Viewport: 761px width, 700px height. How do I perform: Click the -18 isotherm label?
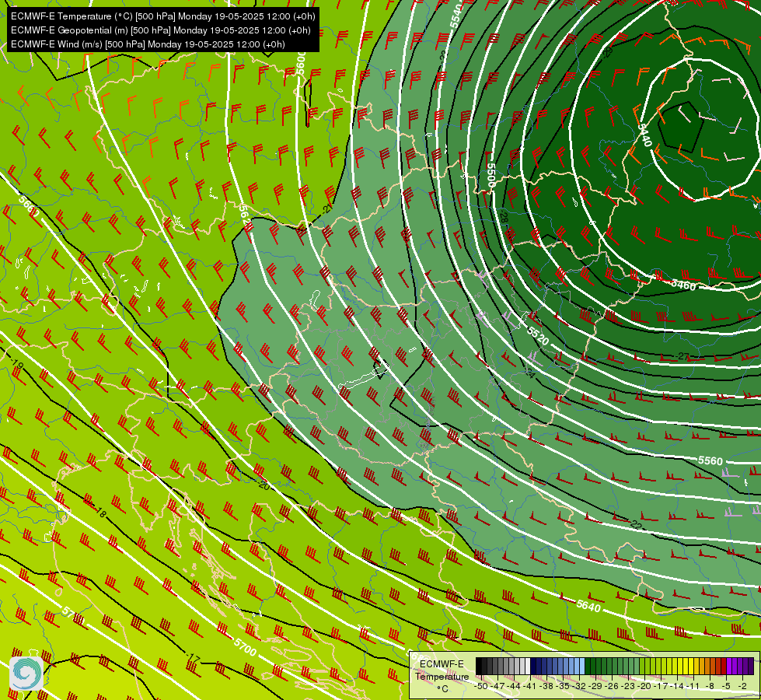pos(100,512)
